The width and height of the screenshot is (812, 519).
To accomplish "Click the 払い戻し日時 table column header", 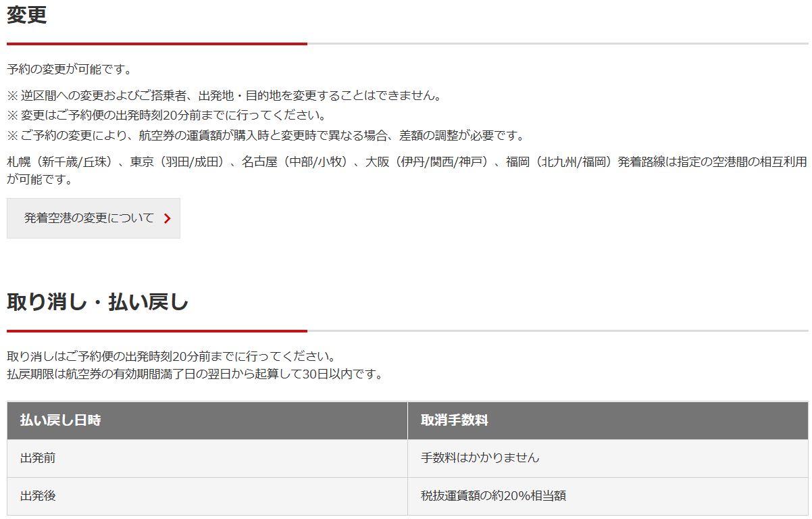I will [61, 420].
